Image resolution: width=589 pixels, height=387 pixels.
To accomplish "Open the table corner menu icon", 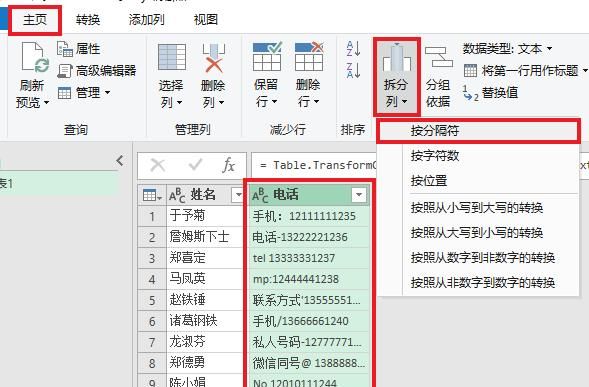I will [x=152, y=195].
